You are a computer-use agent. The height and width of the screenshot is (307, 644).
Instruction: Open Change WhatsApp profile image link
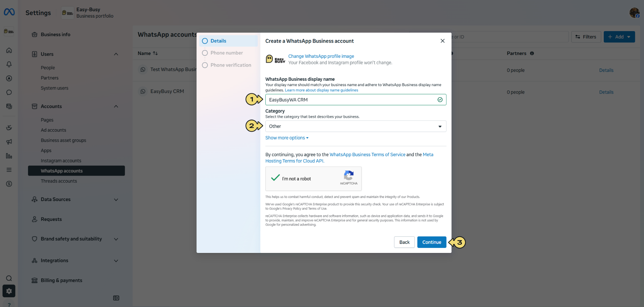coord(321,56)
